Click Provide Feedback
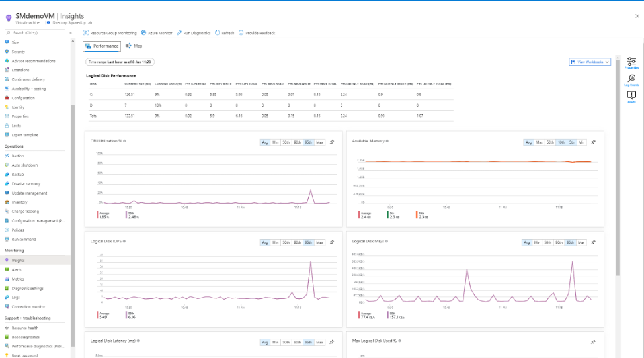The image size is (644, 358). click(257, 33)
